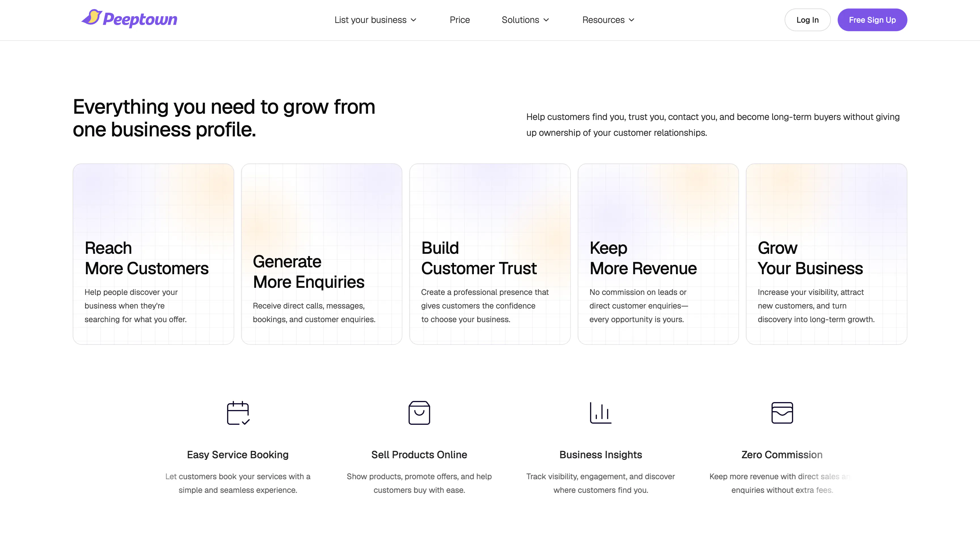Click the Zero Commission wallet icon
Screen dimensions: 980x545
tap(782, 413)
